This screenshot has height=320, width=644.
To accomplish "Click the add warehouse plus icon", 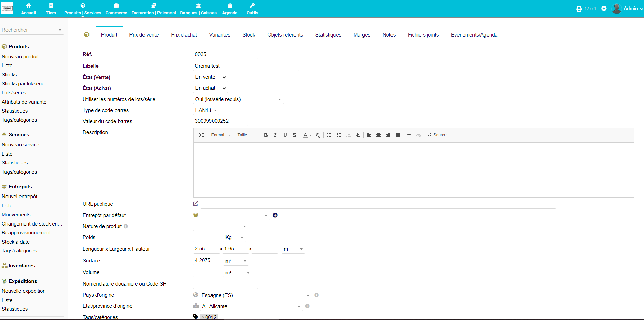I will click(x=275, y=215).
